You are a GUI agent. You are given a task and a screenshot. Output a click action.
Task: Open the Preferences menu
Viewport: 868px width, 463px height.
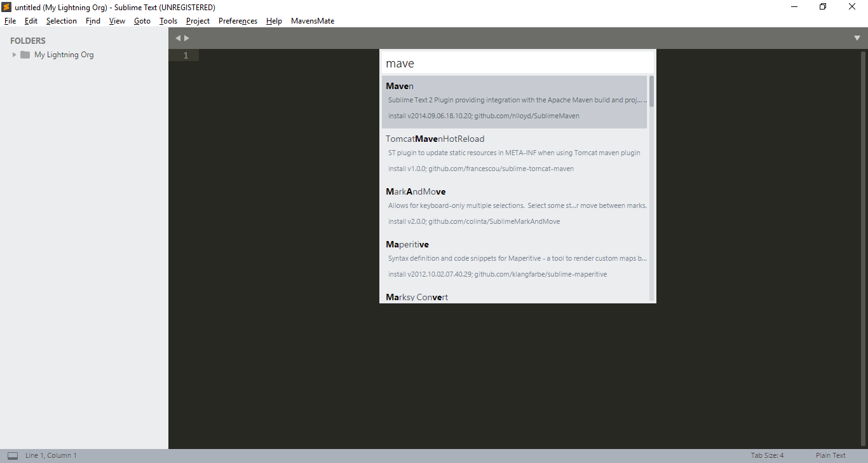(x=238, y=21)
